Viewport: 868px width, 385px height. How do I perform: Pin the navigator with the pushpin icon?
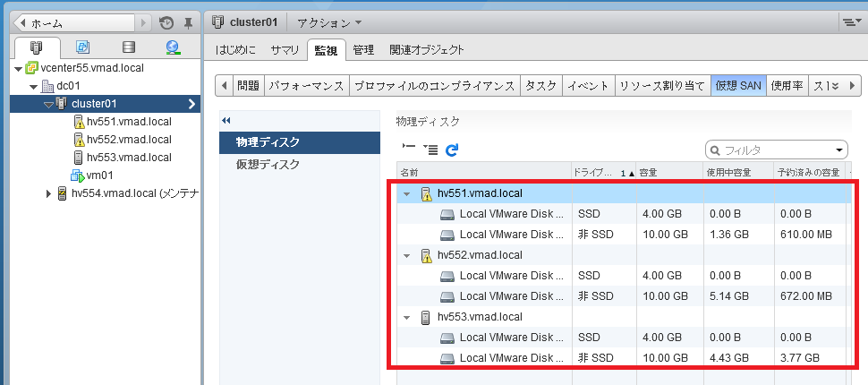[x=188, y=22]
